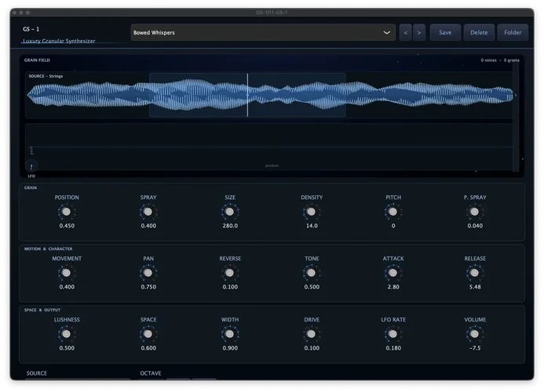Click the POSITION knob
Image resolution: width=544 pixels, height=392 pixels.
click(x=66, y=212)
